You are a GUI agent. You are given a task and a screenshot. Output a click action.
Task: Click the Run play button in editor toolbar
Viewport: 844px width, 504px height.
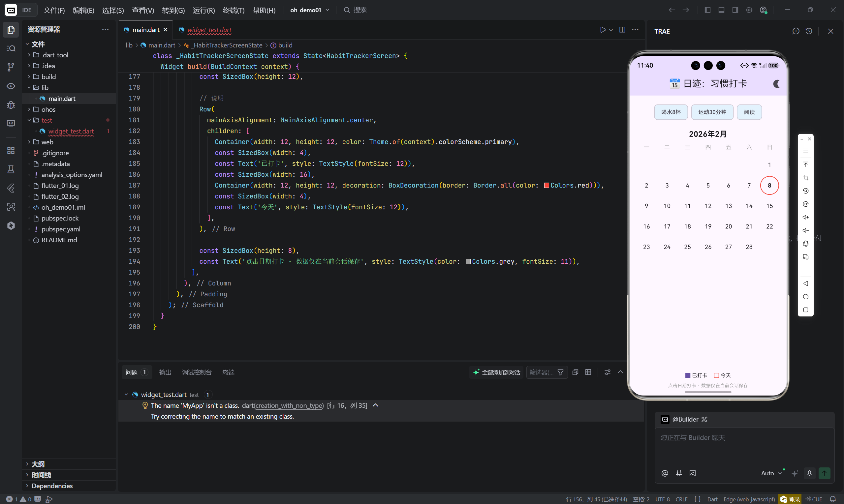pos(603,30)
